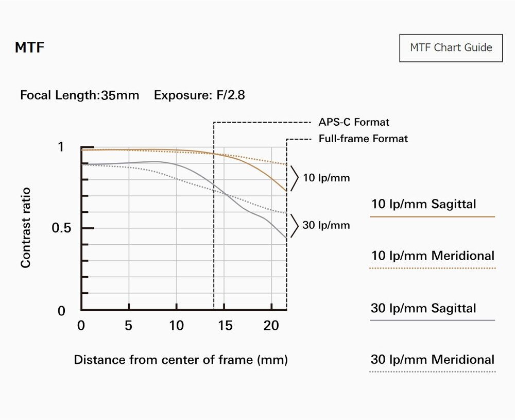This screenshot has height=420, width=515.
Task: Click the 10 lp/mm Sagittal legend text
Action: point(423,204)
